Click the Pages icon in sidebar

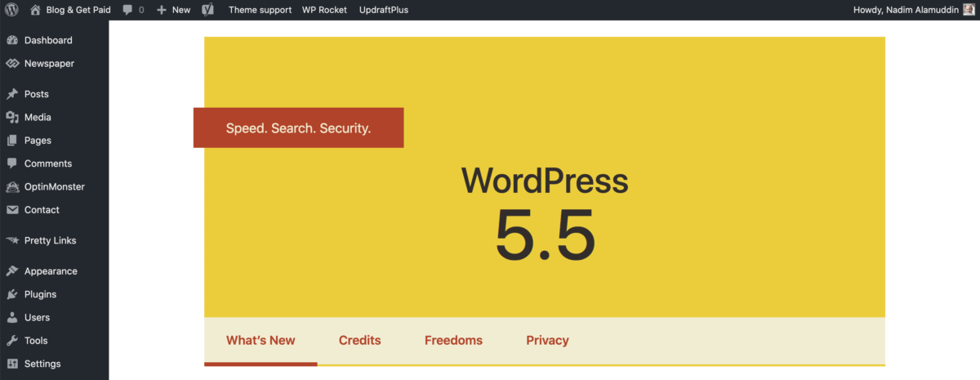coord(12,141)
